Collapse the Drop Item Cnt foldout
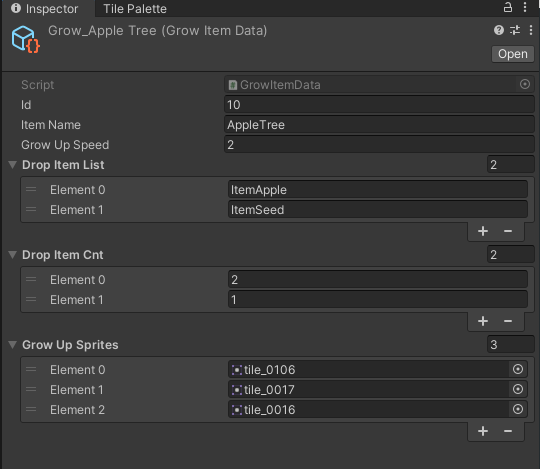The height and width of the screenshot is (469, 540). click(x=13, y=254)
